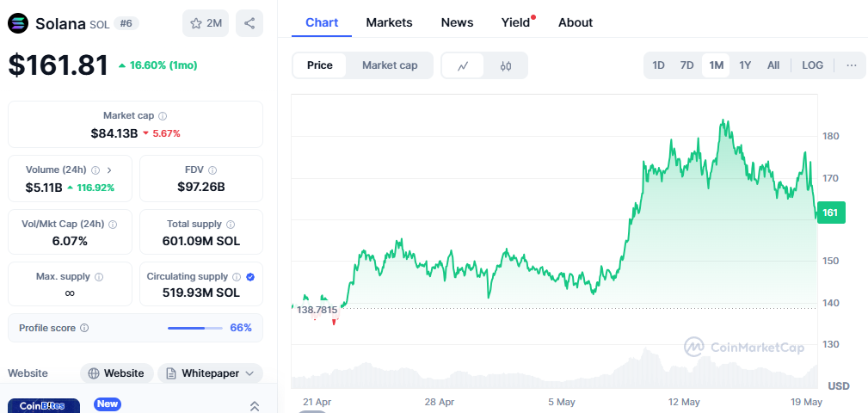Click the $5.11B volume value

point(44,188)
